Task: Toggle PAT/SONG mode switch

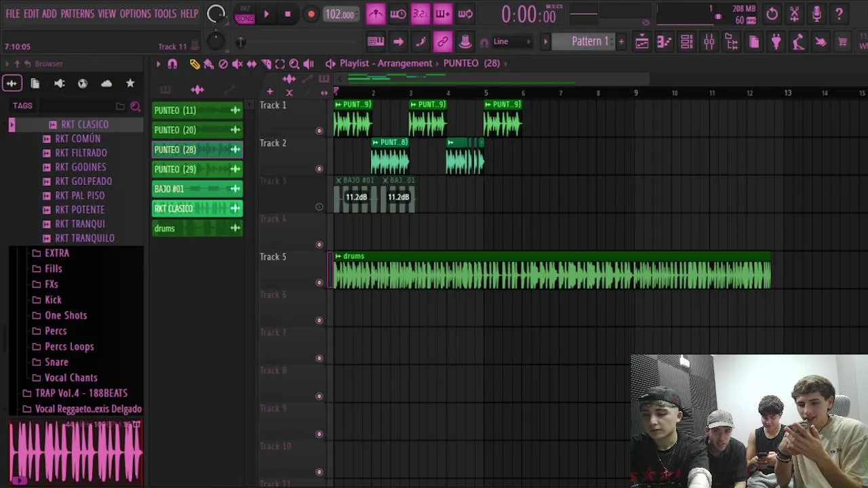Action: (x=245, y=14)
